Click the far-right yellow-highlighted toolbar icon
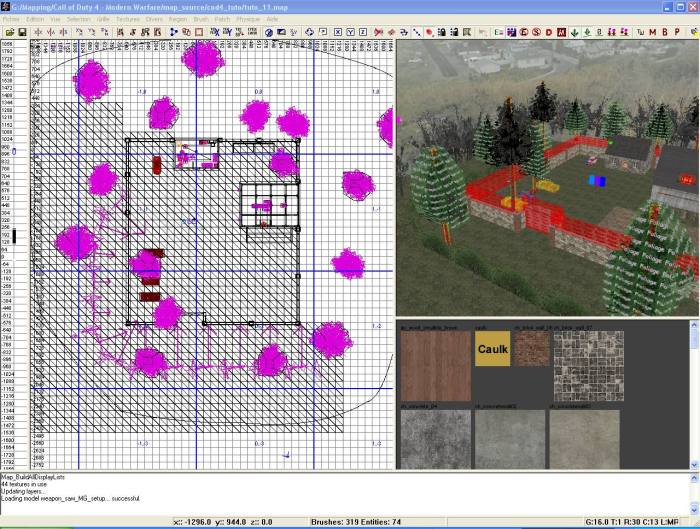The height and width of the screenshot is (529, 700). [694, 32]
